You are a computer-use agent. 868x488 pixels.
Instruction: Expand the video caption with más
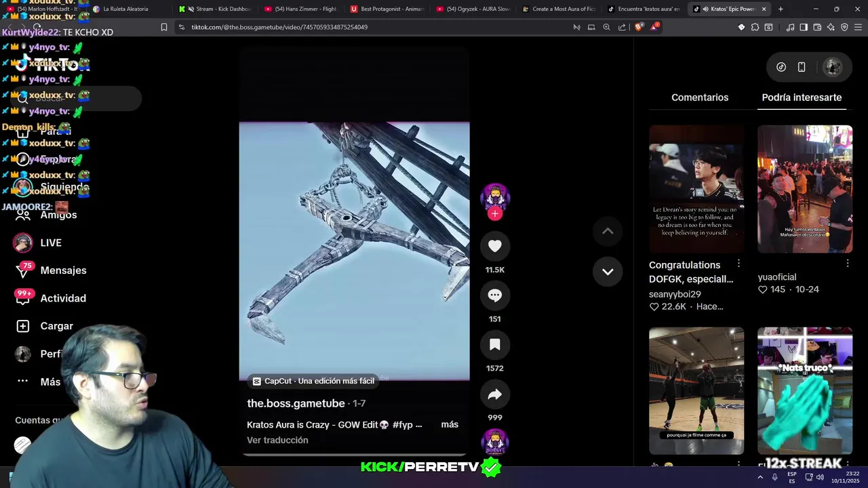click(450, 424)
